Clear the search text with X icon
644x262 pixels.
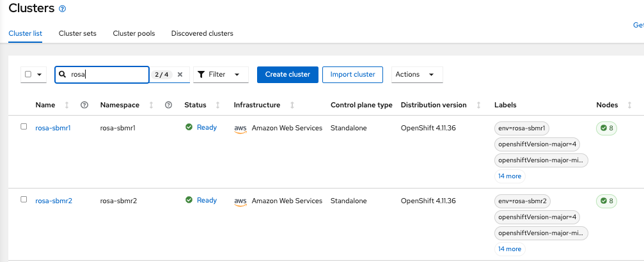[x=180, y=75]
